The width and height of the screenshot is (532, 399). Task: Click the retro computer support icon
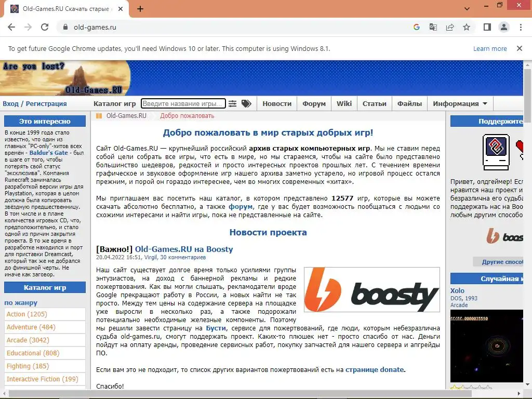(496, 152)
